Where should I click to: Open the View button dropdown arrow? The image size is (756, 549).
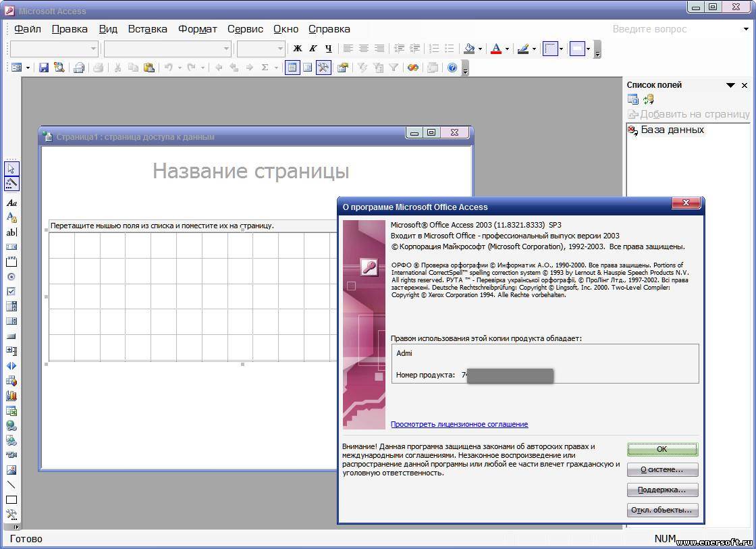[28, 68]
